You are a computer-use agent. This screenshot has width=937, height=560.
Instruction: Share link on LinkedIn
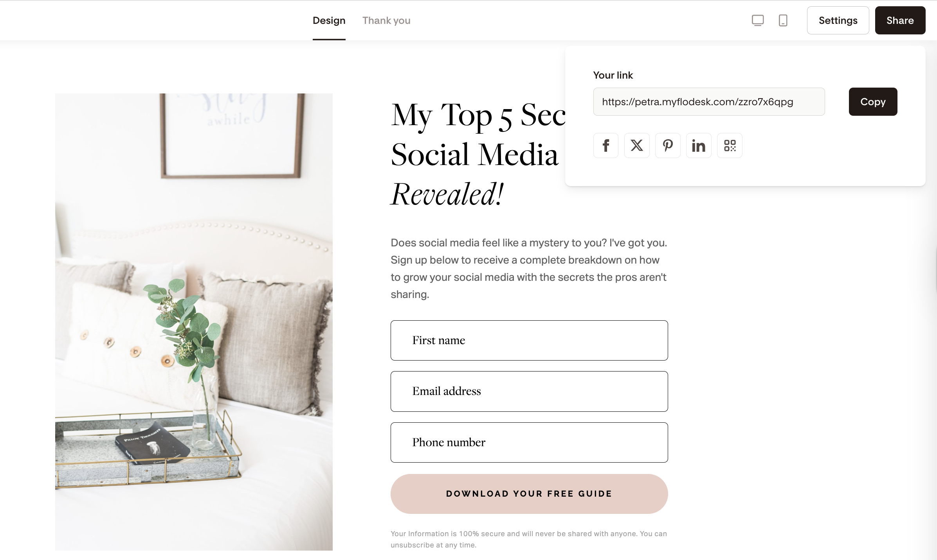(699, 145)
